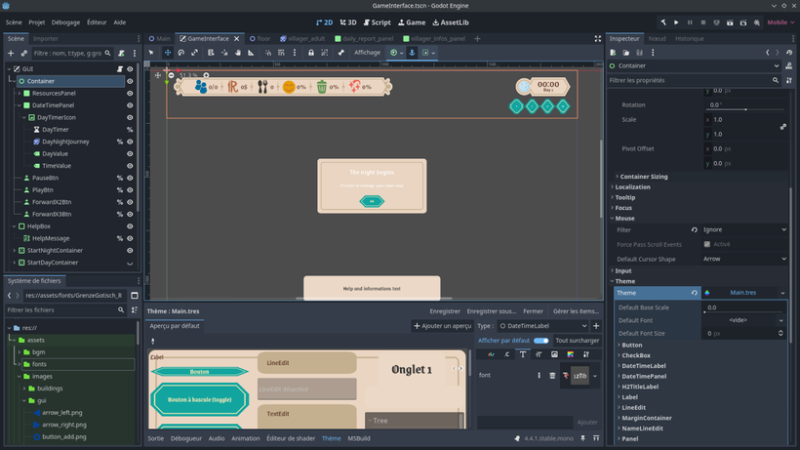Click the Enregistrer theme button
Image resolution: width=800 pixels, height=450 pixels.
click(444, 311)
